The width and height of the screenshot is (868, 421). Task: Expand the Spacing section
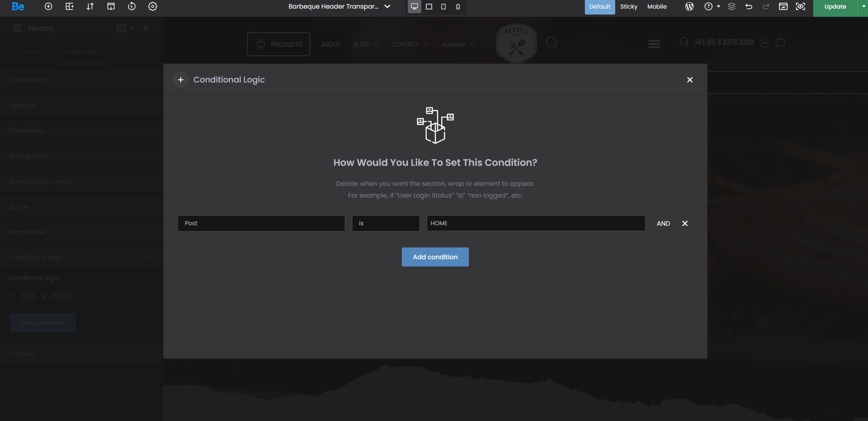point(82,105)
